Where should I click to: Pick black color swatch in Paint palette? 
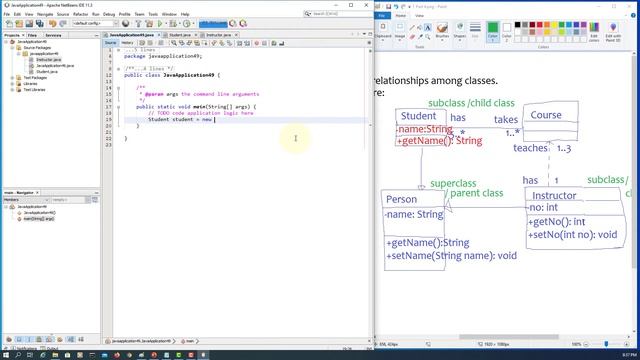coord(518,24)
